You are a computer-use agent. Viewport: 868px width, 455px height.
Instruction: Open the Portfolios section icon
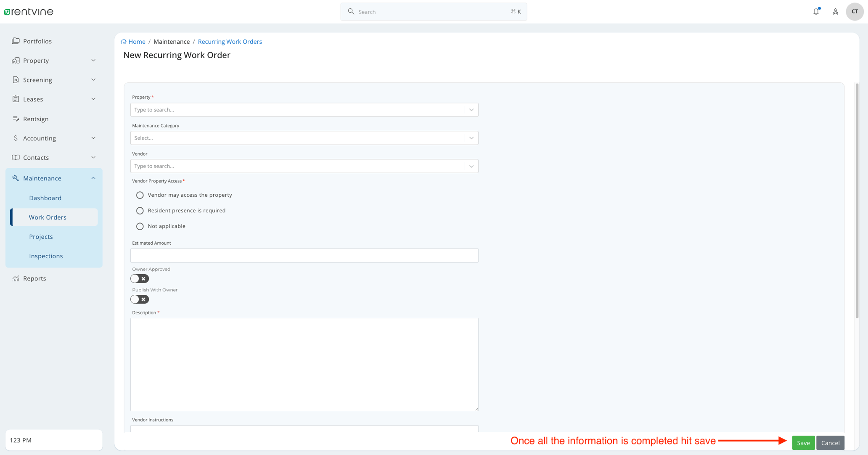pyautogui.click(x=16, y=41)
